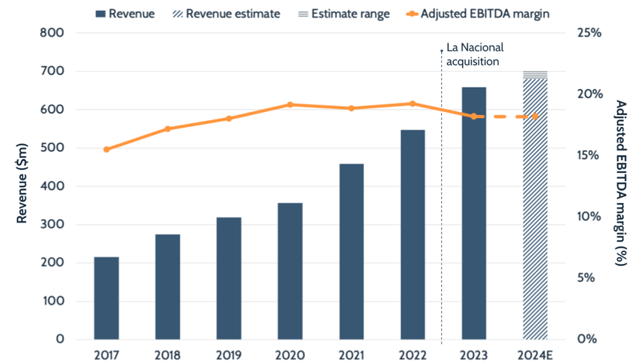Viewport: 643px width, 364px height.
Task: Click the La Nacional acquisition annotation label
Action: coord(474,55)
